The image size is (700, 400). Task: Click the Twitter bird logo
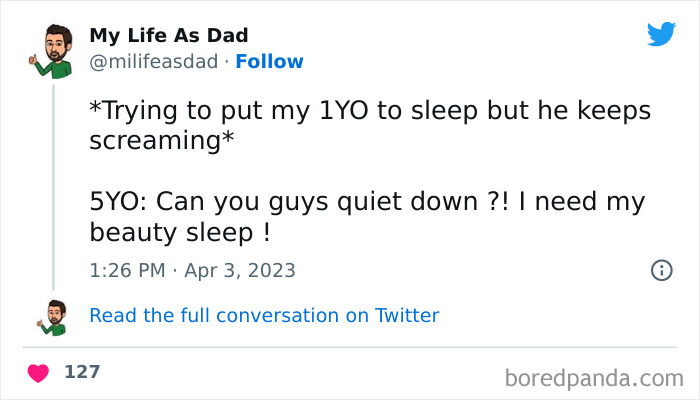[661, 34]
